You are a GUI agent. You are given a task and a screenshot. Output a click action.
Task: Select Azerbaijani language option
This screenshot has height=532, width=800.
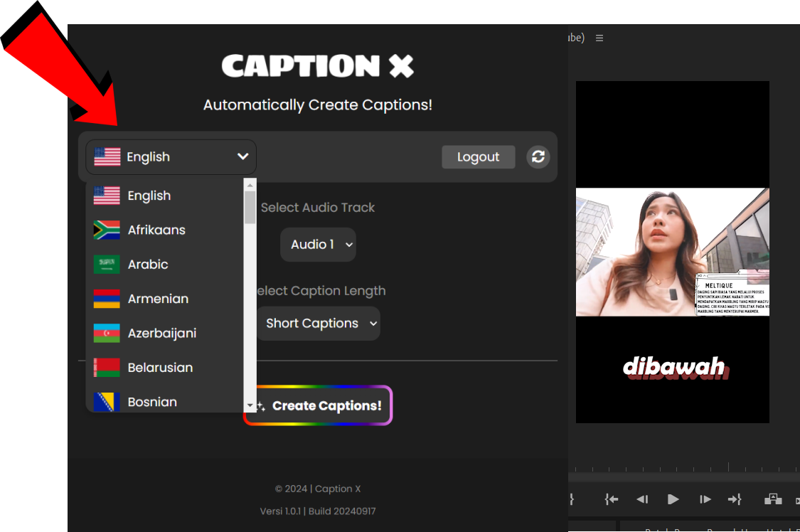[x=161, y=334]
